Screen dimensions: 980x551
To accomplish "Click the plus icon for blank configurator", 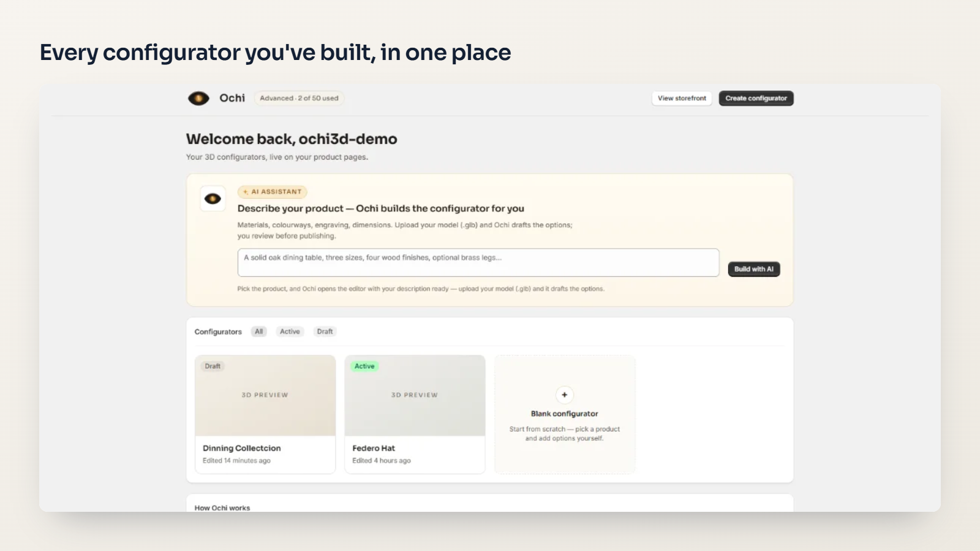I will click(564, 395).
